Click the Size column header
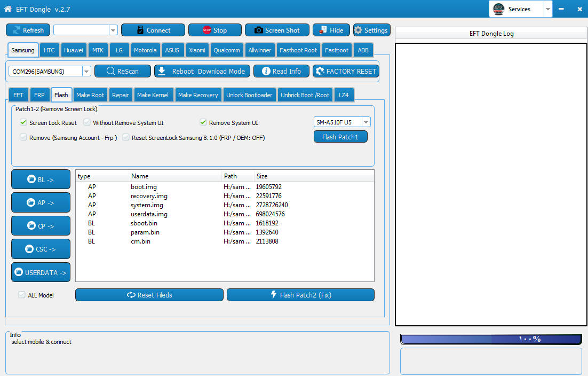 [314, 176]
